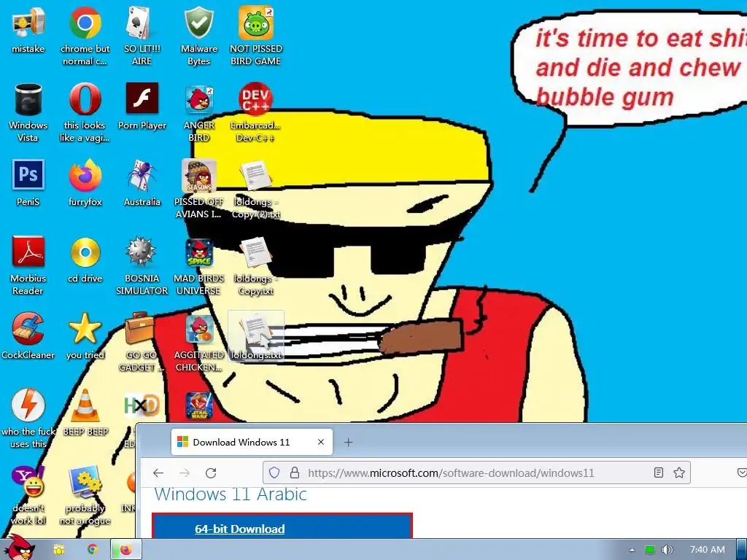Open the HxD hex editor icon
Screen dimensions: 747x560
pyautogui.click(x=141, y=405)
